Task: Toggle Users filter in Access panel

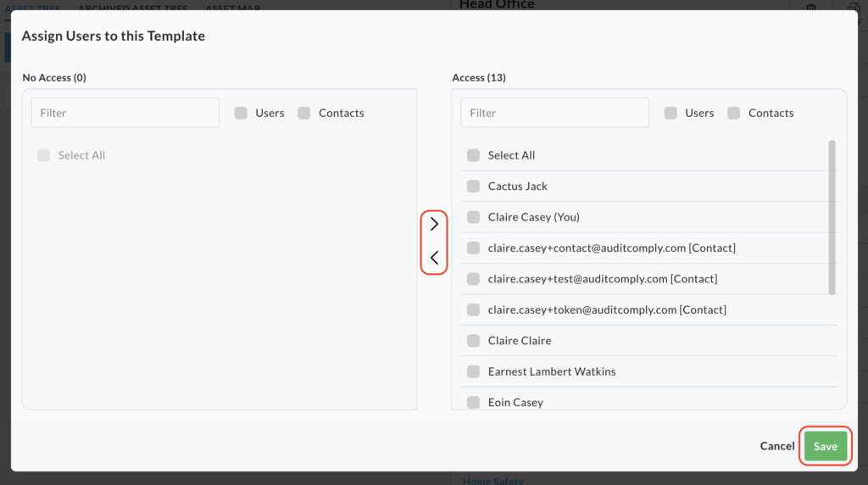Action: 670,113
